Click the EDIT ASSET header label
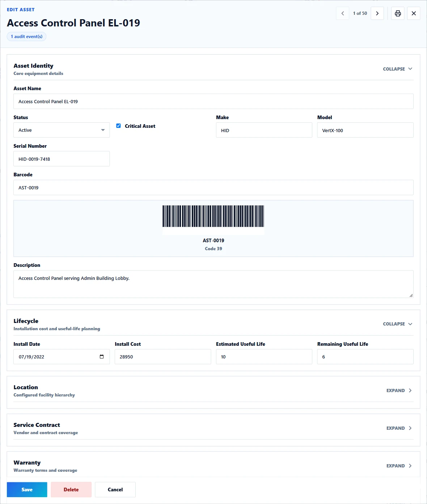The image size is (427, 504). click(x=21, y=10)
